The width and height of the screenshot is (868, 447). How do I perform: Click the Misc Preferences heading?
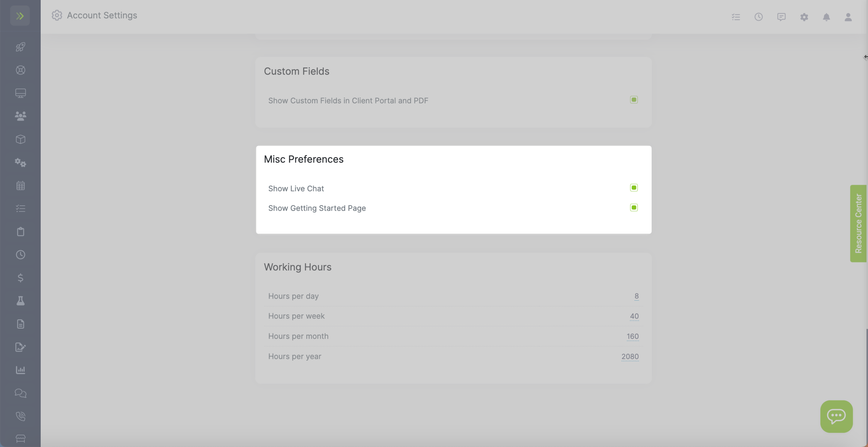[303, 159]
